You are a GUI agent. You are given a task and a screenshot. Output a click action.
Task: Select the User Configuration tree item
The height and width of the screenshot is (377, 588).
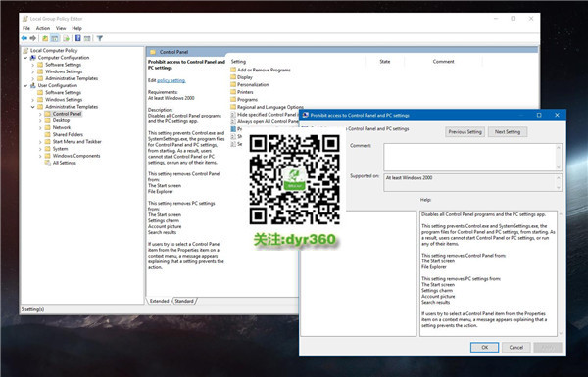pos(58,86)
